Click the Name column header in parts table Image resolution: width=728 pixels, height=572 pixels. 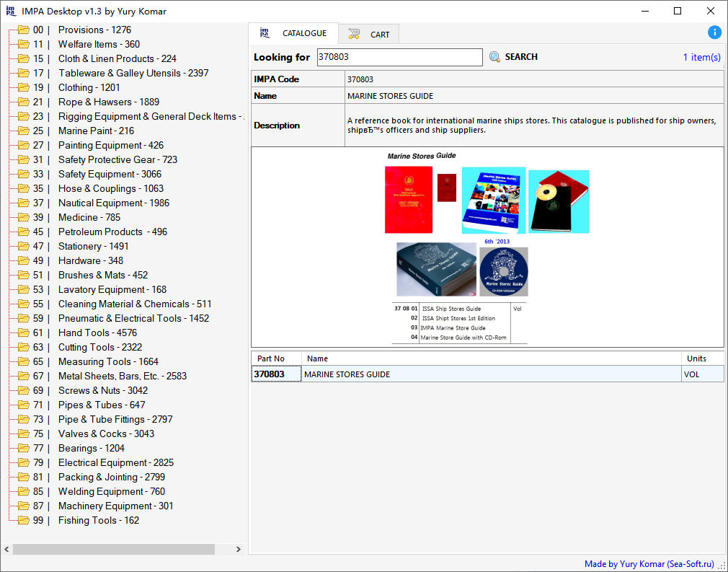491,358
